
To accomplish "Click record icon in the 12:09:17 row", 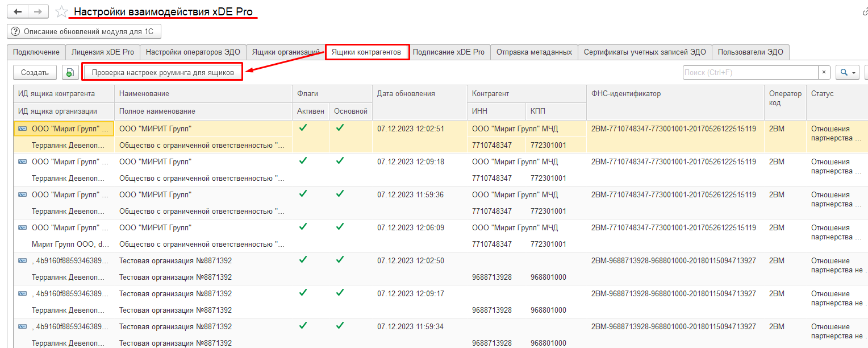I will (23, 294).
